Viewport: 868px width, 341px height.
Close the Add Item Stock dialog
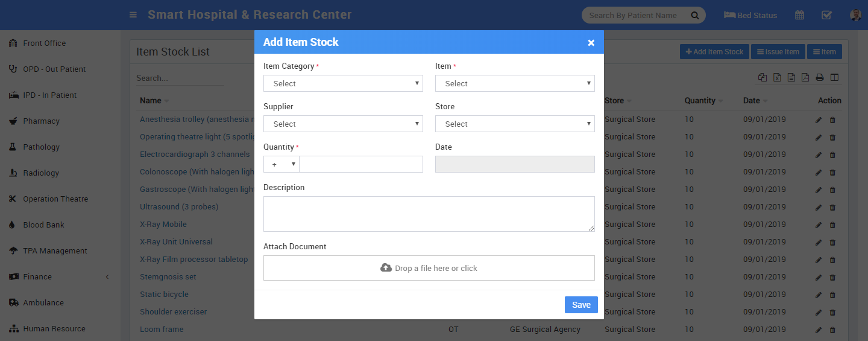click(x=591, y=43)
